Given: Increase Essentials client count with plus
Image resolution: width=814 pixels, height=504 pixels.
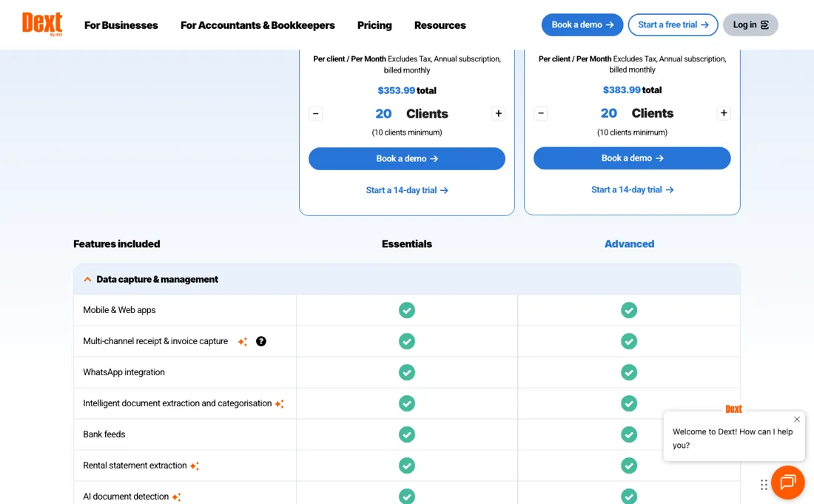Looking at the screenshot, I should [498, 114].
